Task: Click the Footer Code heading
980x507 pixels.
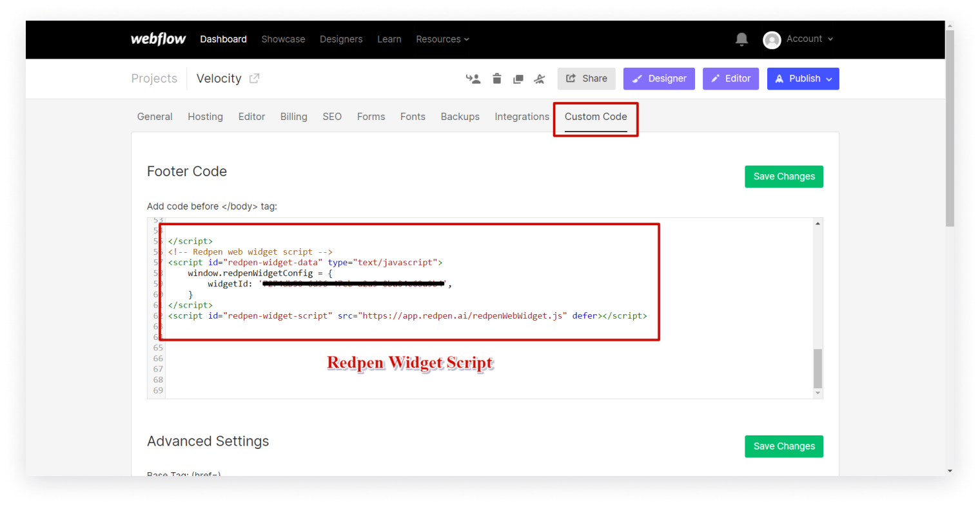Action: pos(187,172)
